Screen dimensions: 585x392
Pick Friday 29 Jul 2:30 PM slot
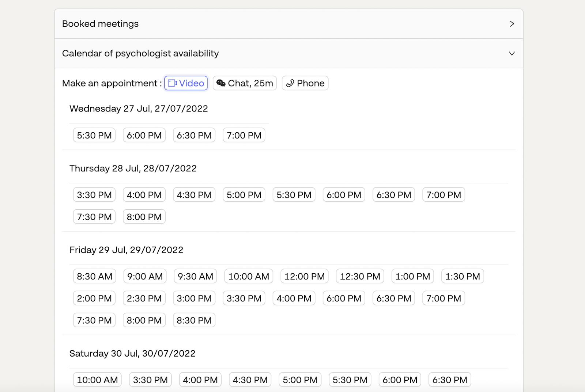[x=144, y=298]
